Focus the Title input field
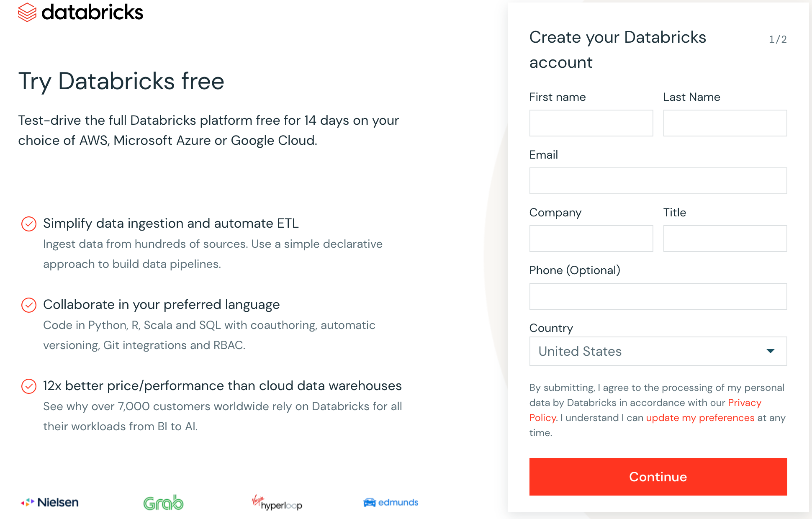The image size is (812, 519). tap(725, 239)
